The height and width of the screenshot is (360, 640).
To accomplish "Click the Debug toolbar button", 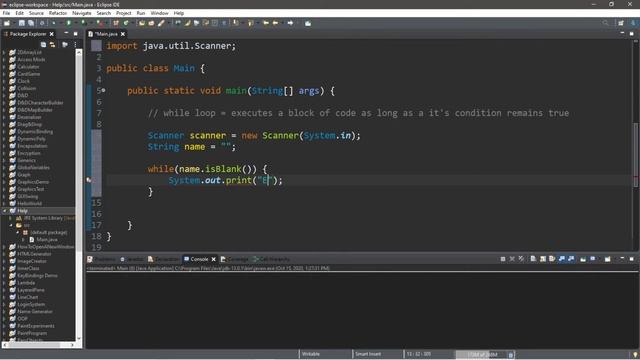I will 53,23.
